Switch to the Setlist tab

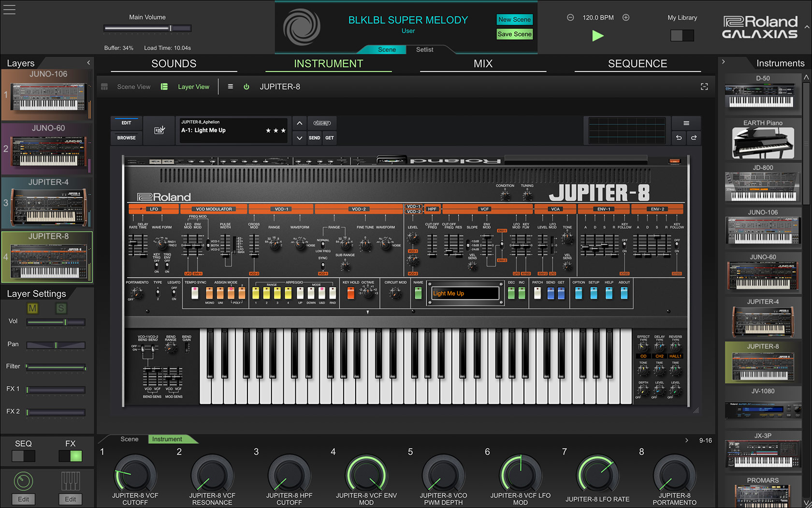click(425, 49)
